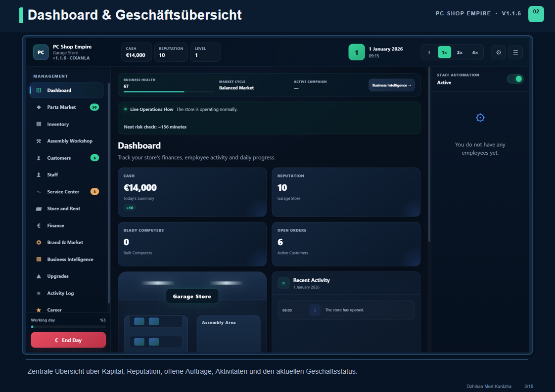Screen dimensions: 555x392
Task: Click the 'Balanced Market' text
Action: coord(236,88)
